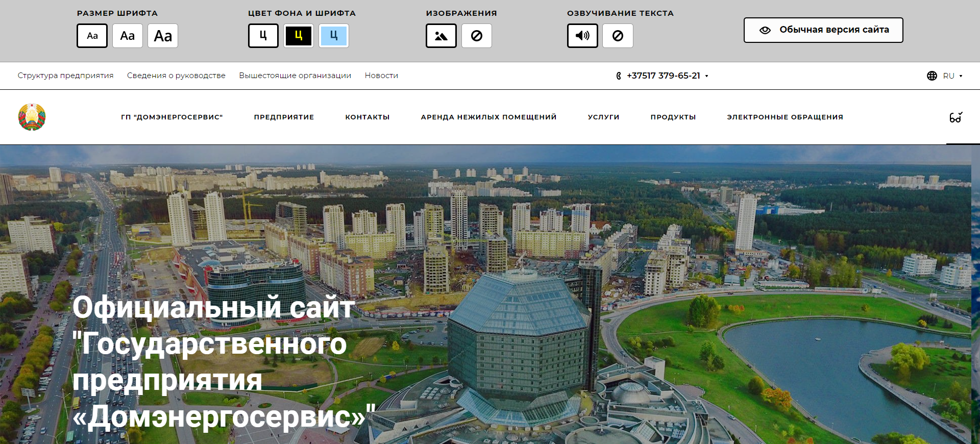Open the ПРОДУКТЫ menu item
The width and height of the screenshot is (980, 444).
pyautogui.click(x=673, y=117)
